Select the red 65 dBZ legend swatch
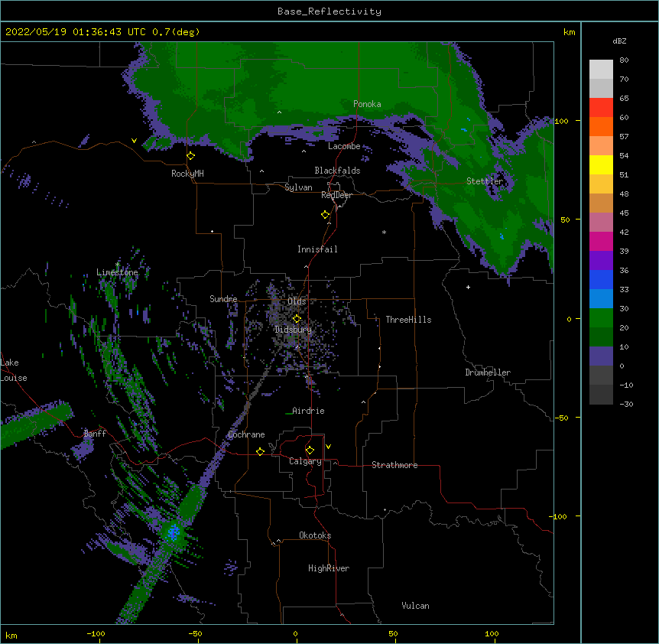The height and width of the screenshot is (644, 659). click(x=601, y=108)
